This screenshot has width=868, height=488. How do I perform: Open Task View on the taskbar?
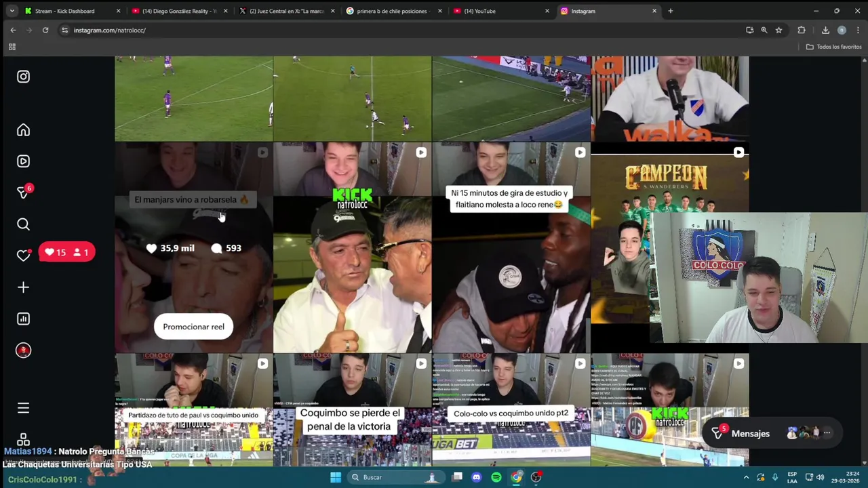click(457, 477)
